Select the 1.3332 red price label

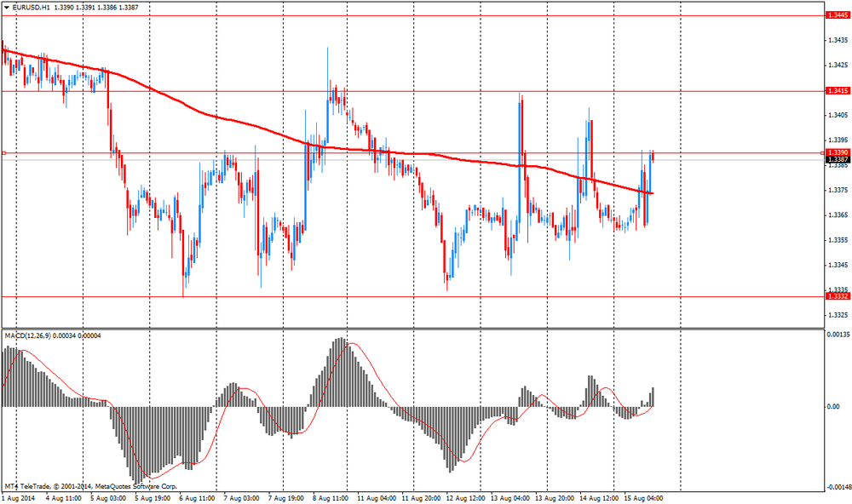[836, 296]
